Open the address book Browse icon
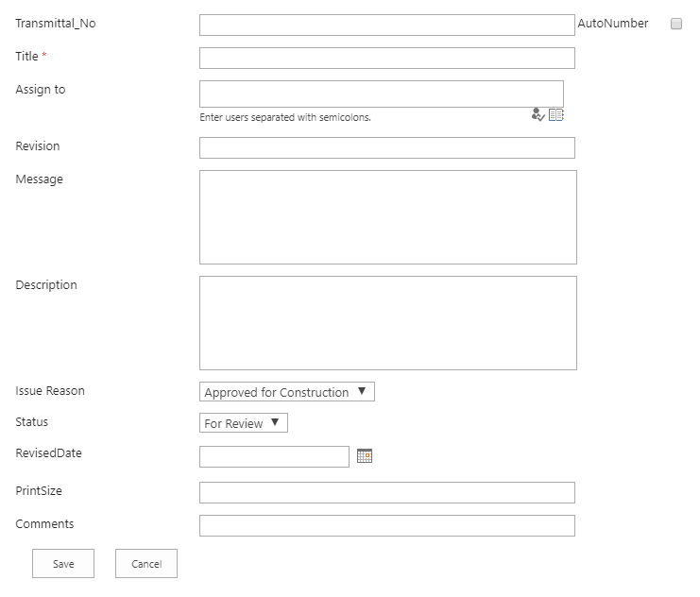Image resolution: width=700 pixels, height=597 pixels. [x=556, y=114]
